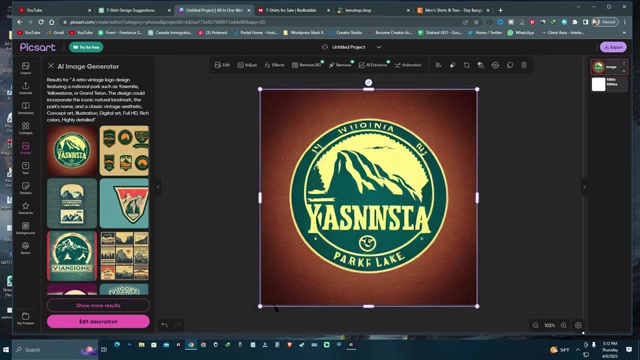This screenshot has height=360, width=640.
Task: Click the replace image icon
Action: click(x=495, y=65)
